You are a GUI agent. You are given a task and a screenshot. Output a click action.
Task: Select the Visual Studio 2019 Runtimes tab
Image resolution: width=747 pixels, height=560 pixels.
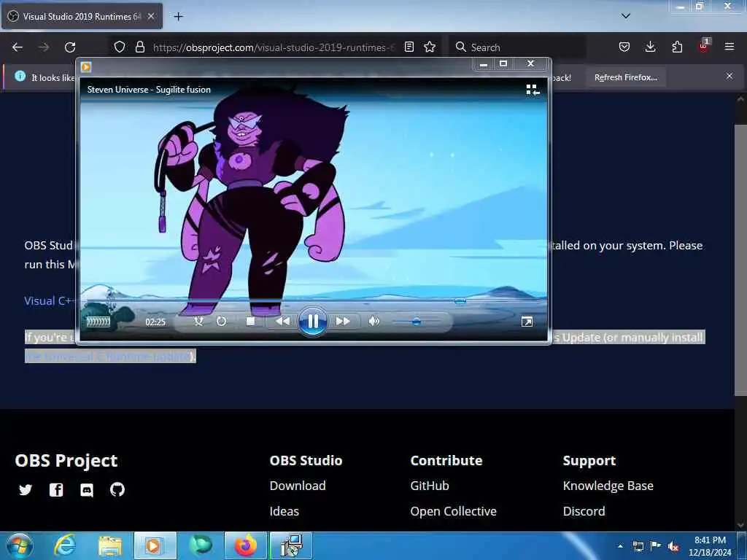(x=82, y=16)
